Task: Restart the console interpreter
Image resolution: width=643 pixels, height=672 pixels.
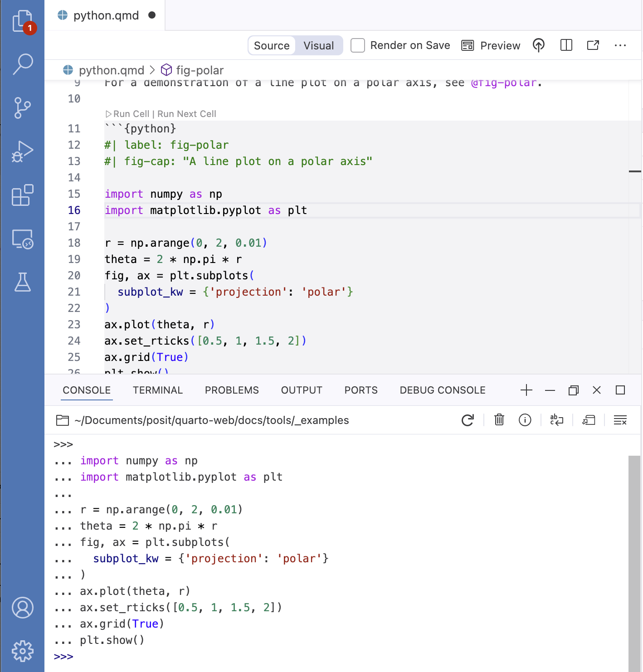Action: (468, 420)
